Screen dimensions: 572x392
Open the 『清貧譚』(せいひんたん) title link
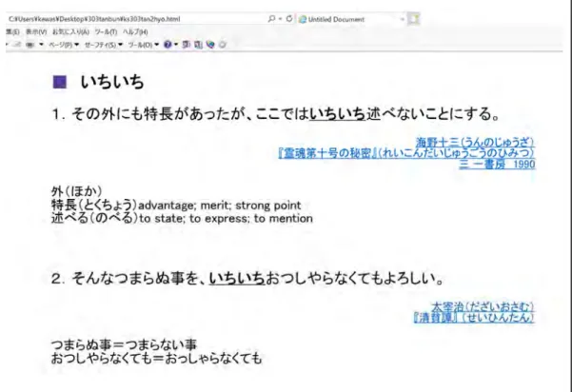[474, 318]
